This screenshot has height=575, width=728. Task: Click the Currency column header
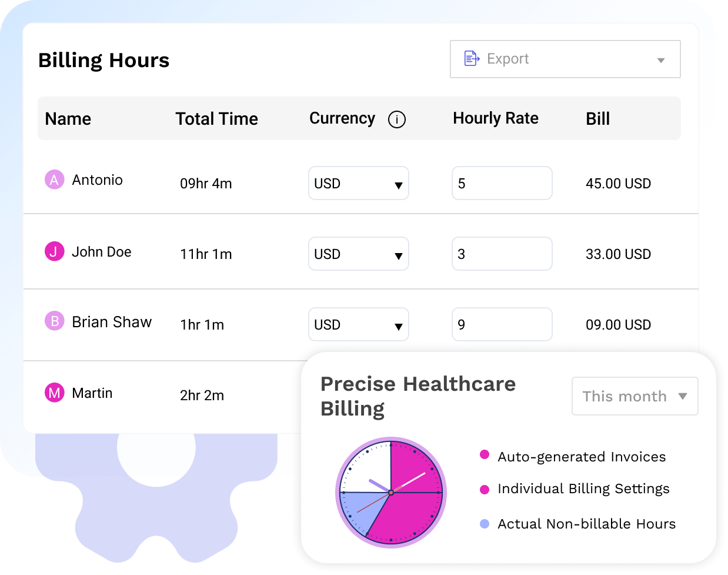click(342, 119)
